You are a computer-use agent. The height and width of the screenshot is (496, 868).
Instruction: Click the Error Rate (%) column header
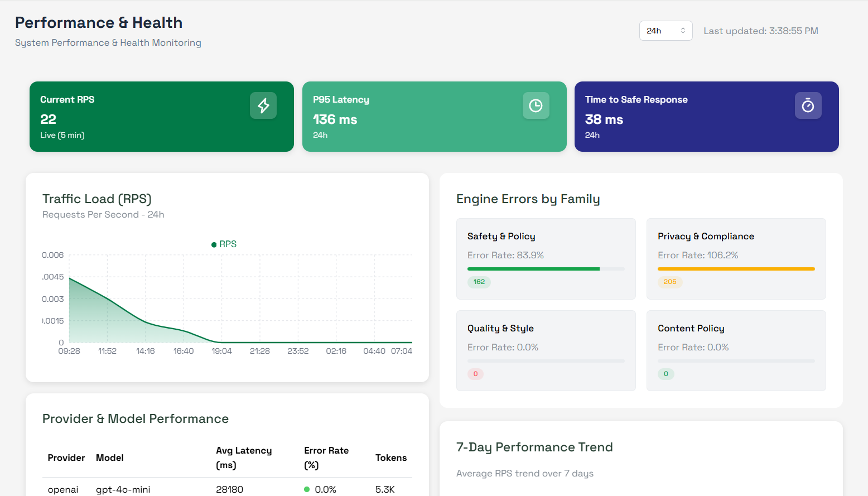tap(326, 458)
